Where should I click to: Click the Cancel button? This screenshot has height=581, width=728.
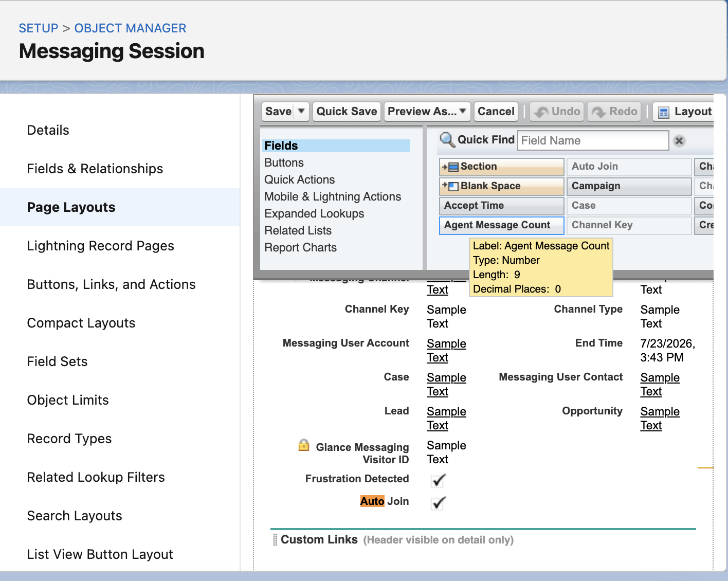[x=496, y=112]
